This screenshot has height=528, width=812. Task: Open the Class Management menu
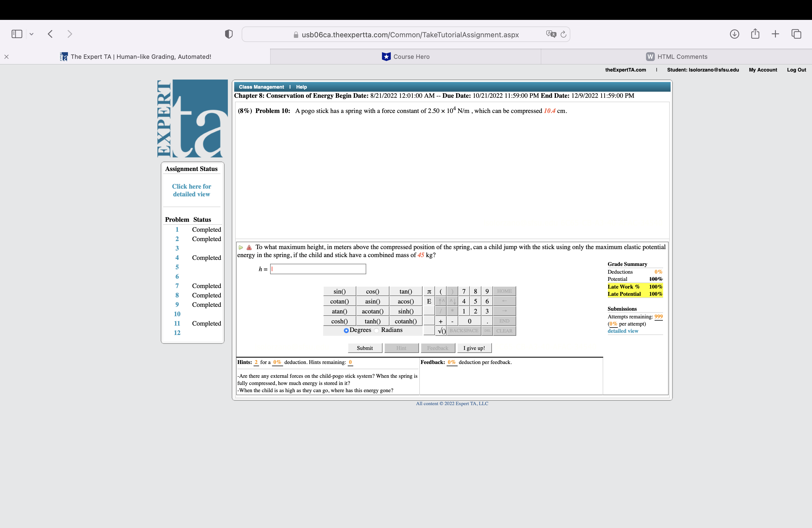[x=261, y=87]
